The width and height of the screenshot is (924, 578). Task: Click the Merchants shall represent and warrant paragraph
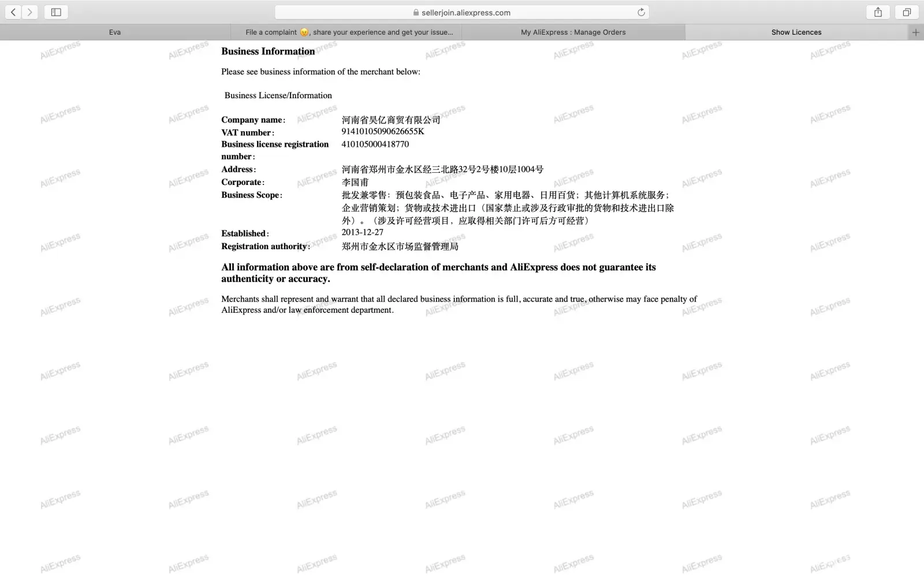(x=459, y=305)
